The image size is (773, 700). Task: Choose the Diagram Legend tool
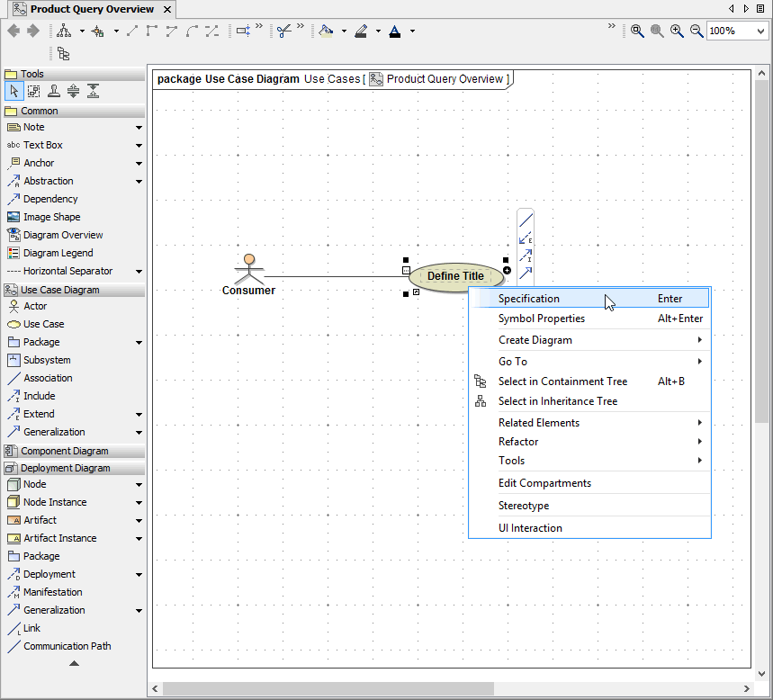point(58,253)
